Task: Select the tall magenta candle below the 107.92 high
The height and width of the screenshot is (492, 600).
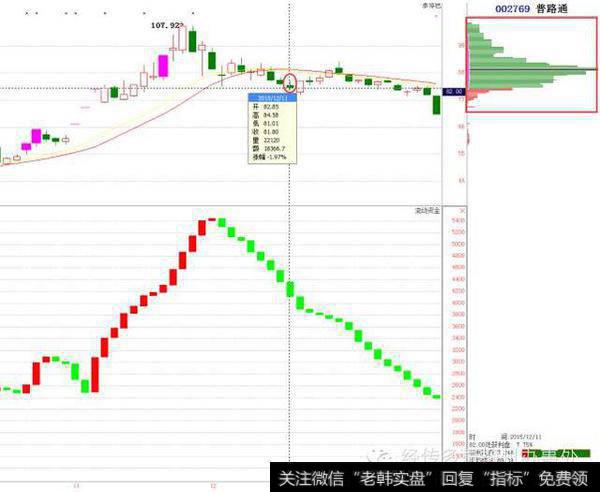Action: pyautogui.click(x=163, y=66)
